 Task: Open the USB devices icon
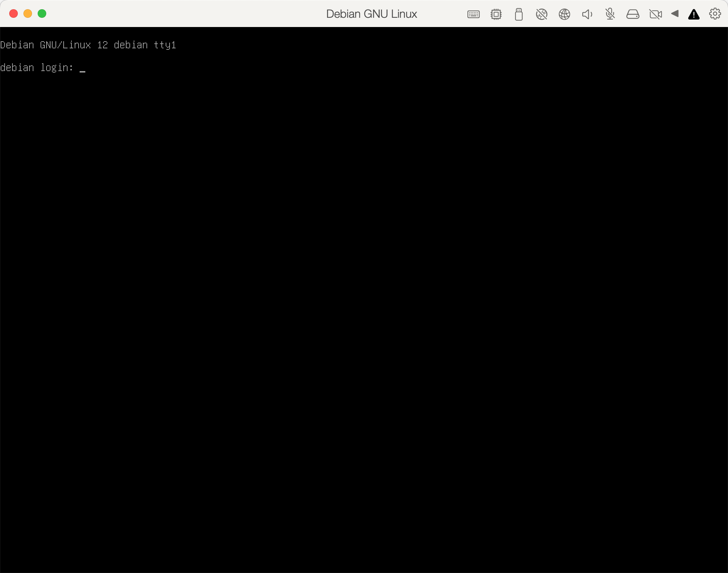519,14
